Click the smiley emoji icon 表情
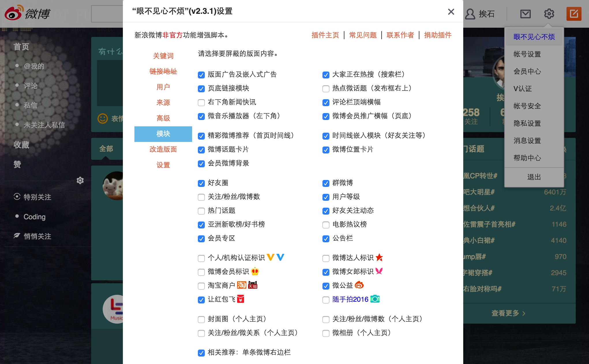This screenshot has height=364, width=589. (x=103, y=118)
